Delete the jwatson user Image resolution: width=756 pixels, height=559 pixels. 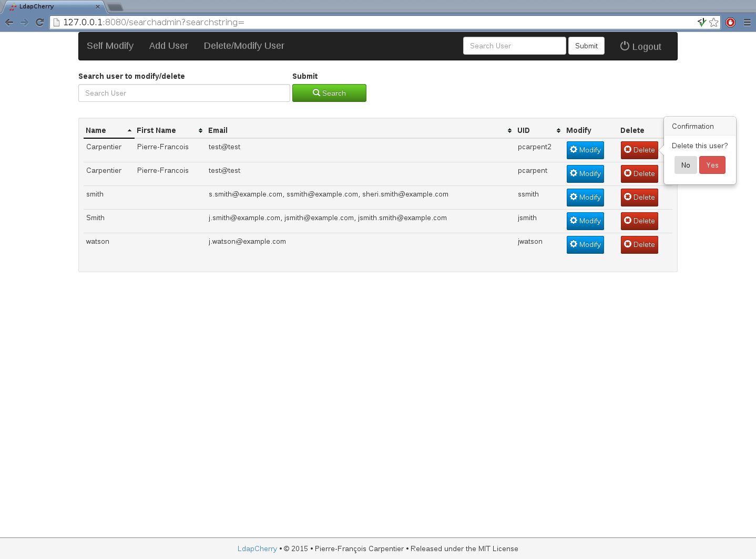pyautogui.click(x=639, y=244)
